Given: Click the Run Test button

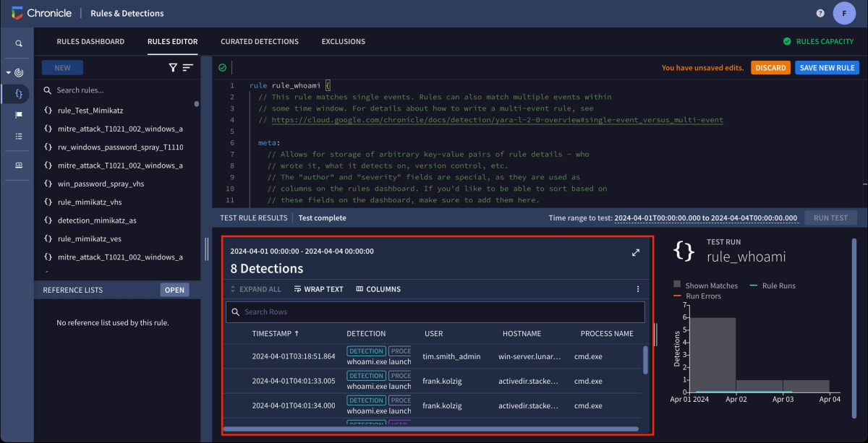Looking at the screenshot, I should coord(830,218).
